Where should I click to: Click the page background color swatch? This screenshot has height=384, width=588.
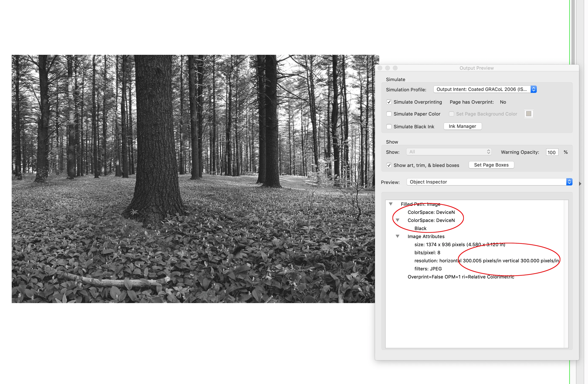[528, 114]
